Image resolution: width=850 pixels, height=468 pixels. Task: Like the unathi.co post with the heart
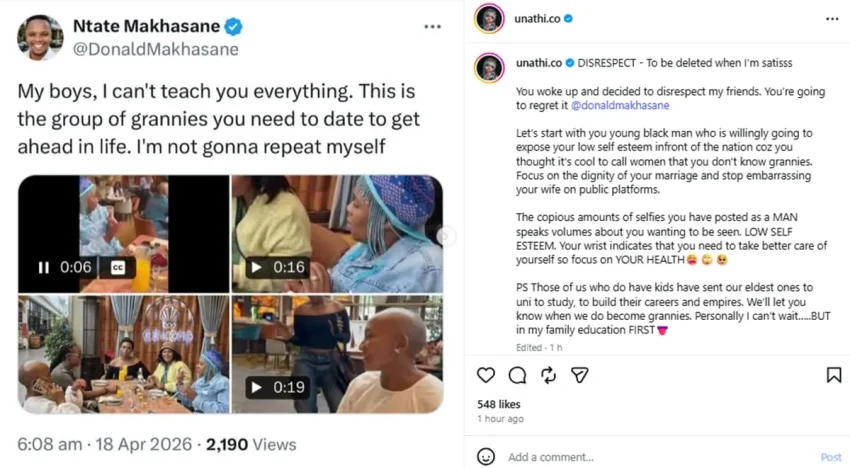click(486, 375)
